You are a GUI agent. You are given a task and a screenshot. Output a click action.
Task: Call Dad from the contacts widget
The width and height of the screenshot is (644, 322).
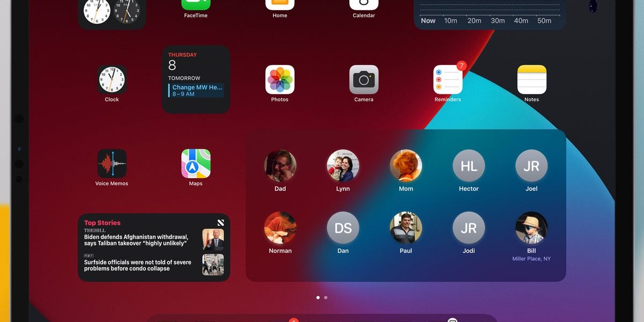[280, 165]
